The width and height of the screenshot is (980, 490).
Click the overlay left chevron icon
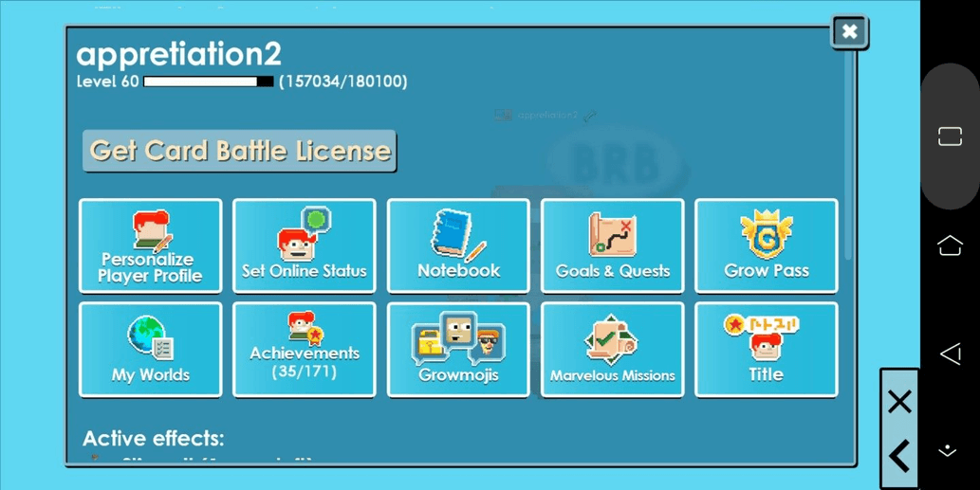(x=898, y=456)
